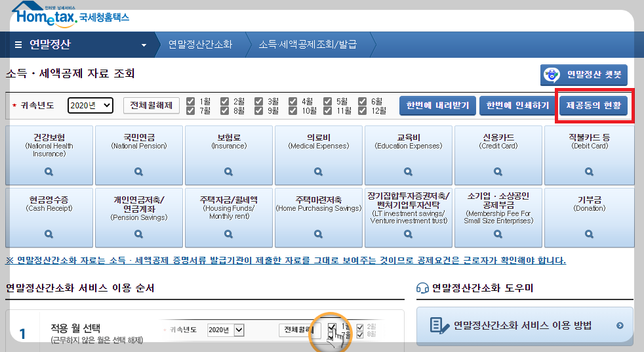644x352 pixels.
Task: Search 신용카드 magnifier icon
Action: tap(498, 172)
